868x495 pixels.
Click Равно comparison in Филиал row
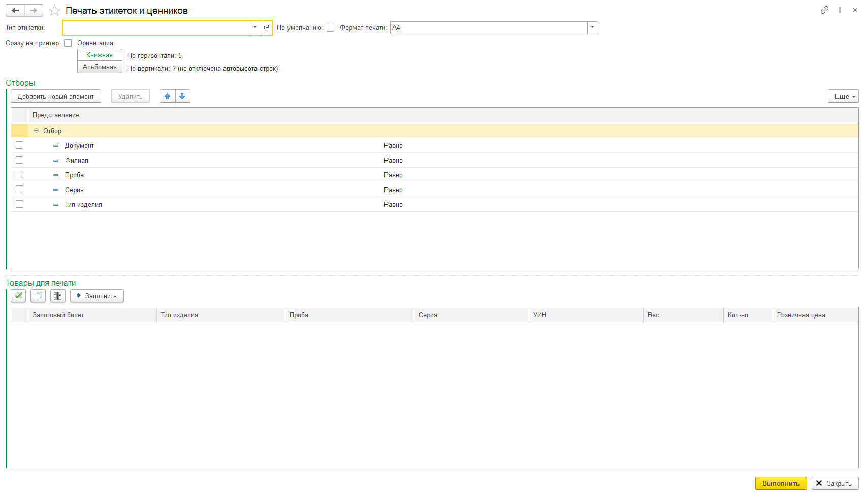click(393, 161)
